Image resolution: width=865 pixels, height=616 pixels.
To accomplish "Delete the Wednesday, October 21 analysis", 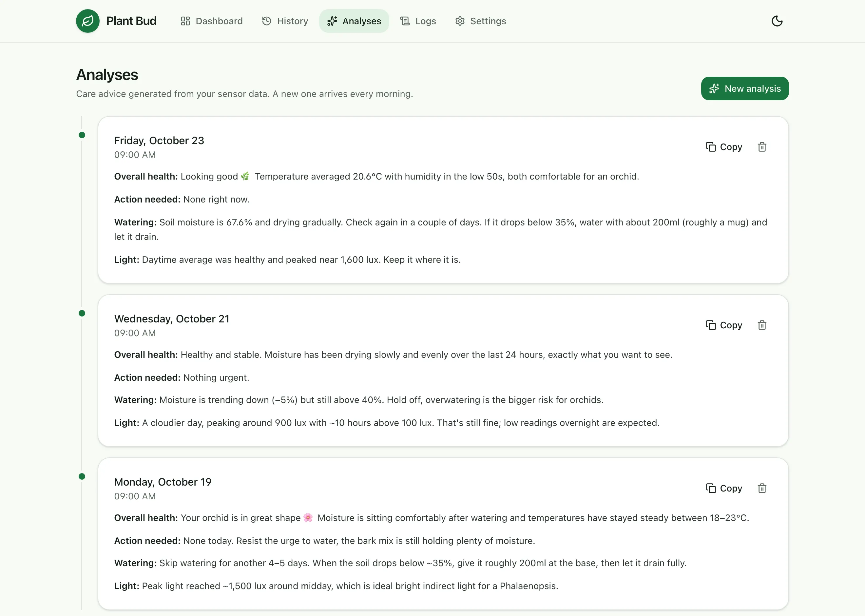I will 762,325.
